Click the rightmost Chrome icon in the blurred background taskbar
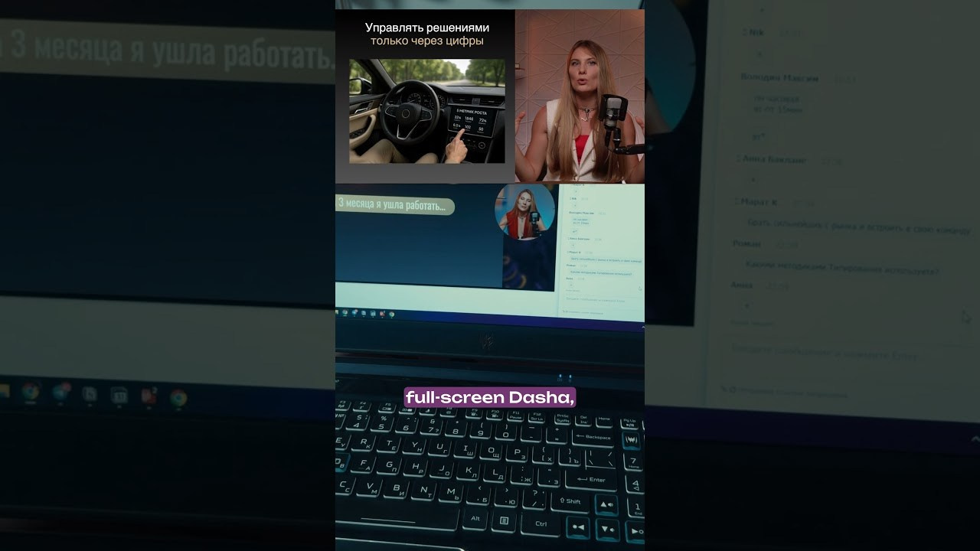The image size is (980, 551). pyautogui.click(x=178, y=397)
